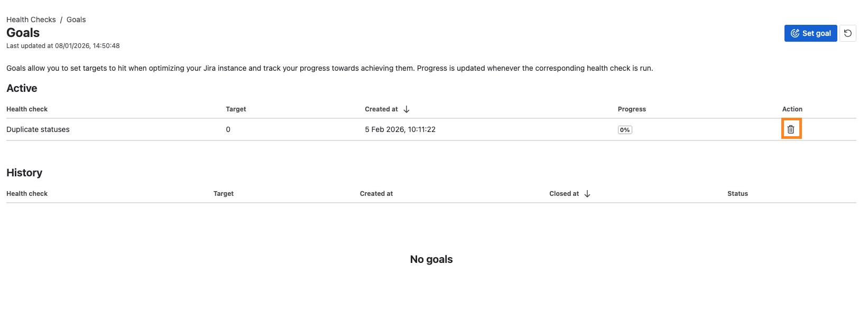Navigate to Health Checks via breadcrumb
Screen dimensions: 868x312
point(31,19)
